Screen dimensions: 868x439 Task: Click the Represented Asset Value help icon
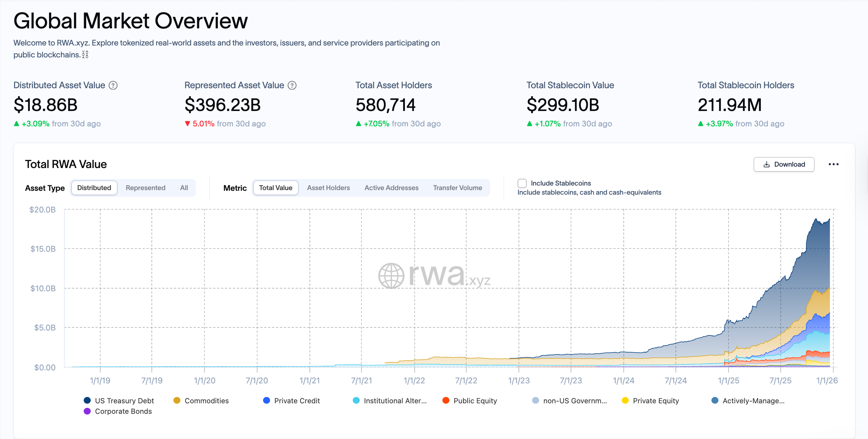click(x=292, y=85)
